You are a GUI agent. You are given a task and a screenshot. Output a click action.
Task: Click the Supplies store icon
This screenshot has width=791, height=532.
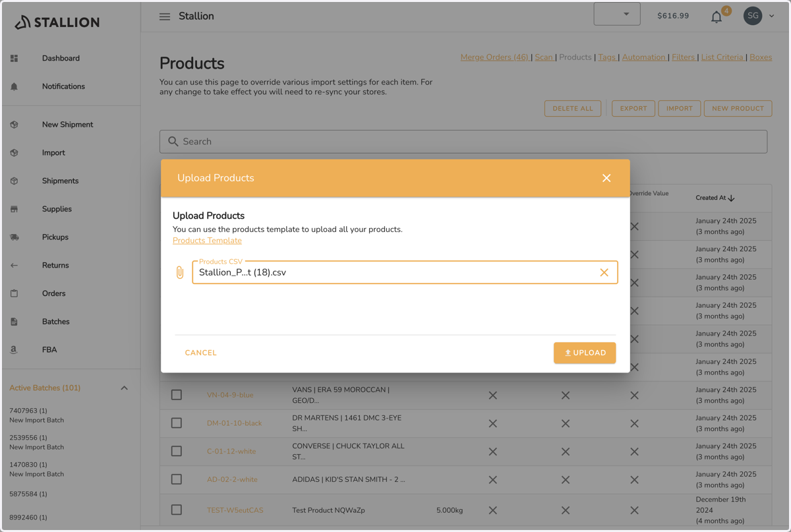click(15, 209)
